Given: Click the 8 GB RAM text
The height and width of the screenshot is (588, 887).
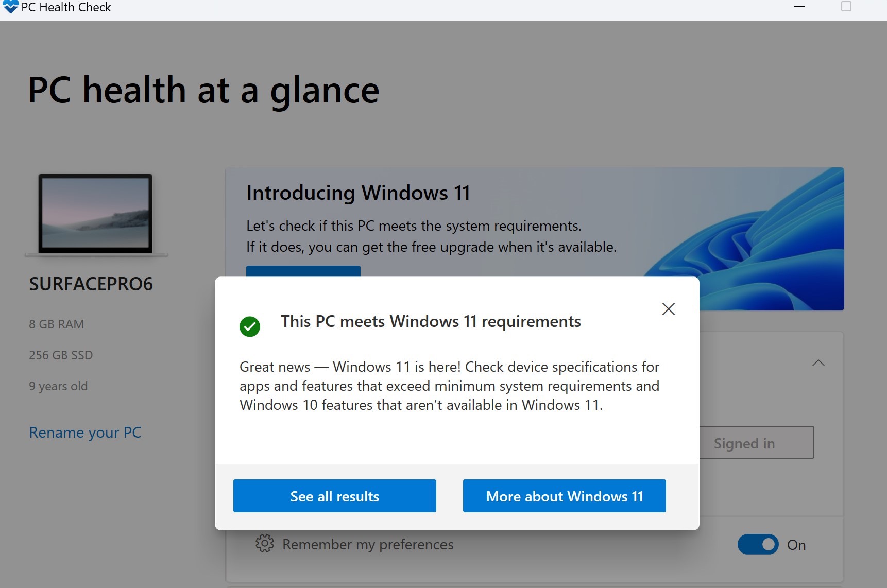Looking at the screenshot, I should click(x=56, y=324).
